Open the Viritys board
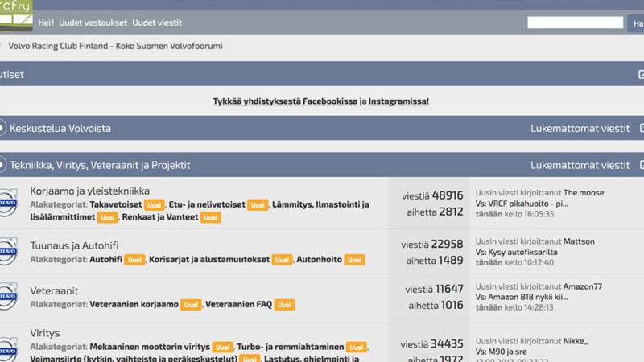The image size is (644, 362). click(45, 333)
